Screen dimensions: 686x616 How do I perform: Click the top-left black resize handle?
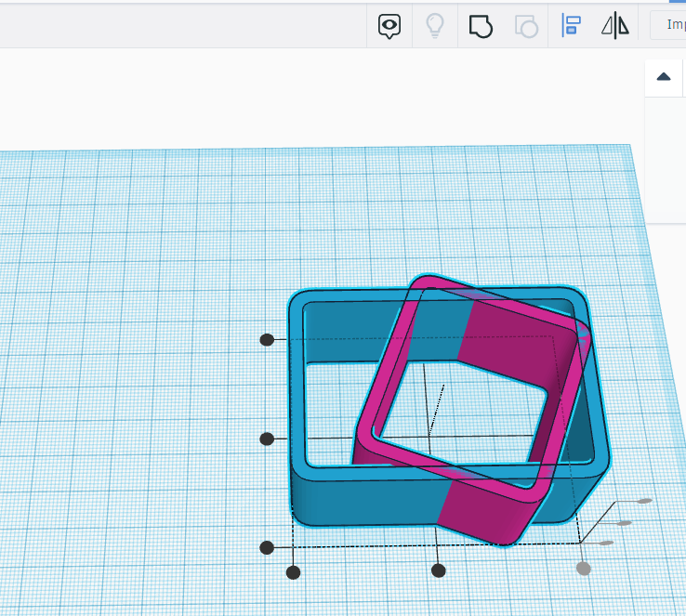[x=267, y=340]
